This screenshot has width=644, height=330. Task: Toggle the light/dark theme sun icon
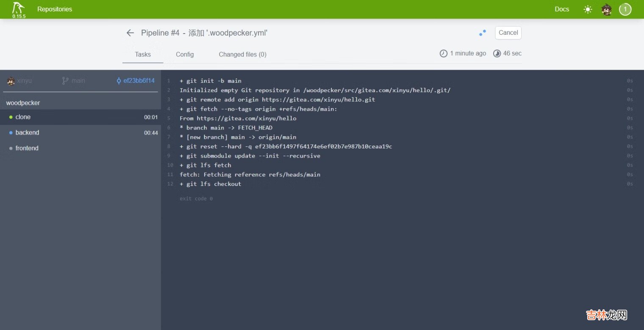point(588,9)
